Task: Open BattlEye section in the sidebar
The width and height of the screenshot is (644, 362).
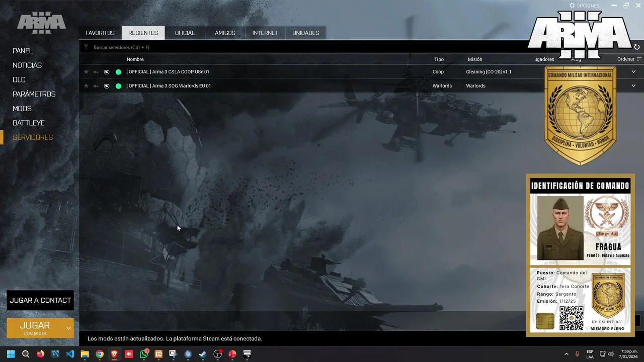Action: (29, 123)
